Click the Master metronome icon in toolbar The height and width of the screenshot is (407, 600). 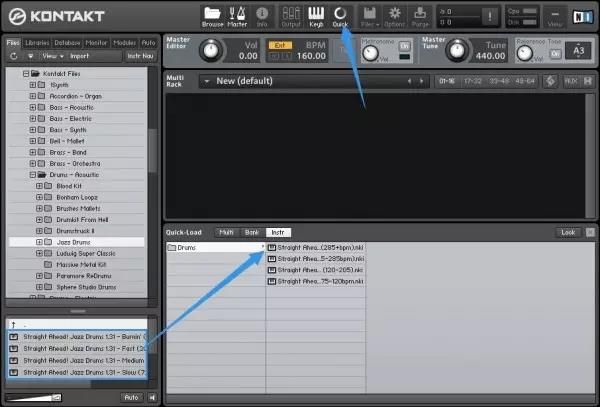237,16
